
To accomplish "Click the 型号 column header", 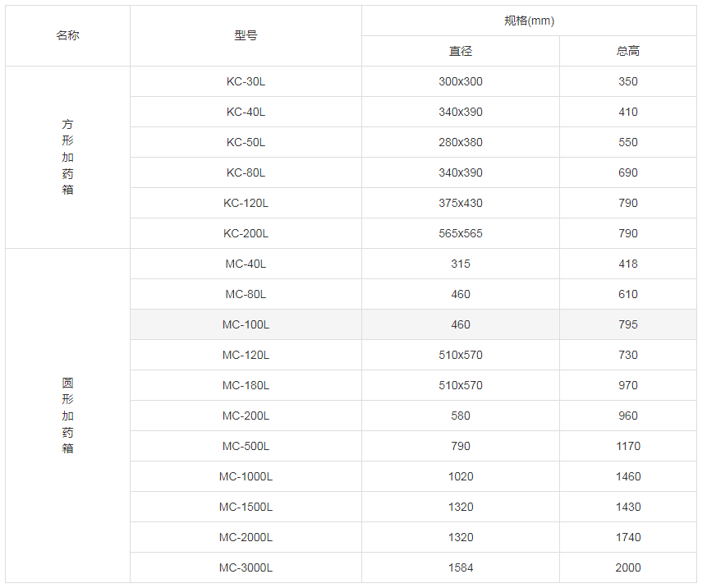I will pos(246,36).
